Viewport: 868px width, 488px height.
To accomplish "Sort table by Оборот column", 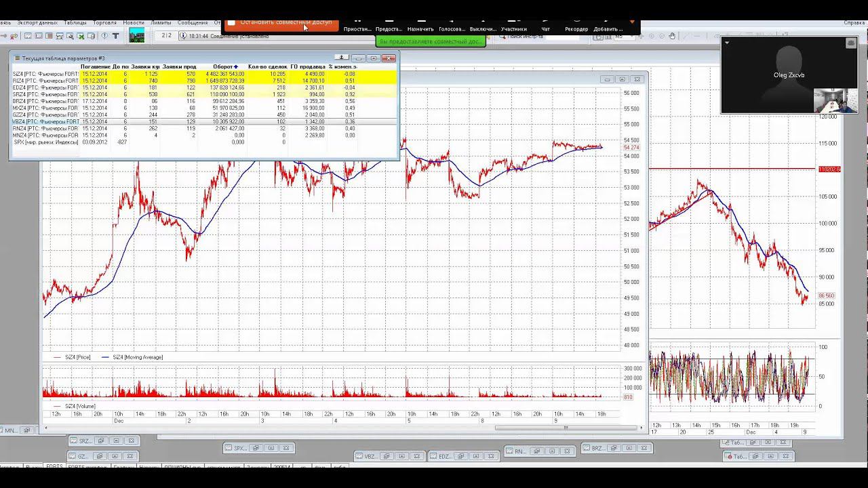I will pyautogui.click(x=225, y=66).
